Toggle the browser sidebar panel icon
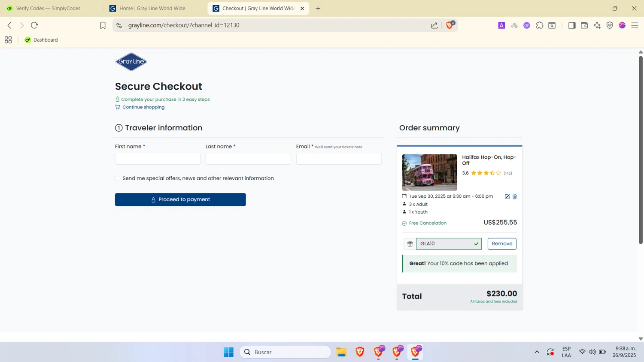 point(572,25)
